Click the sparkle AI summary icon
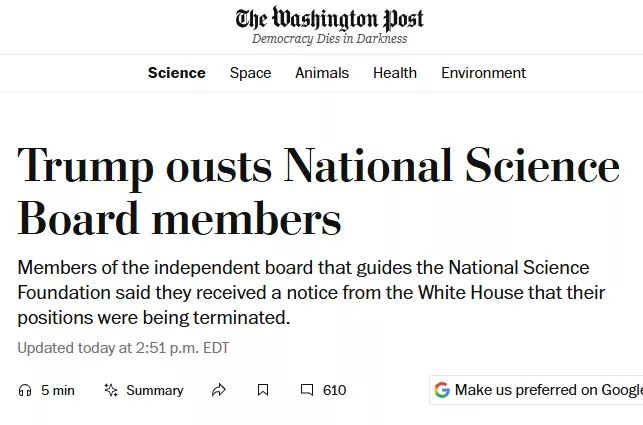643x425 pixels. [x=111, y=390]
